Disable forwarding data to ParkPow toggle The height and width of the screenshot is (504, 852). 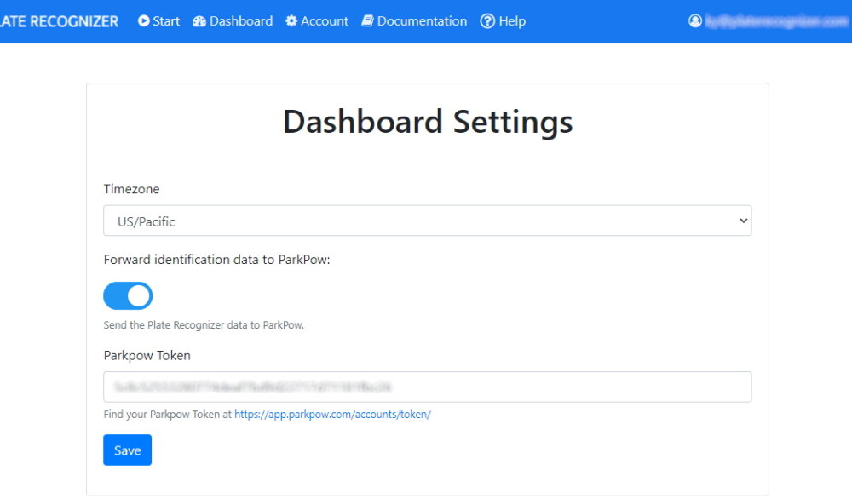(128, 296)
